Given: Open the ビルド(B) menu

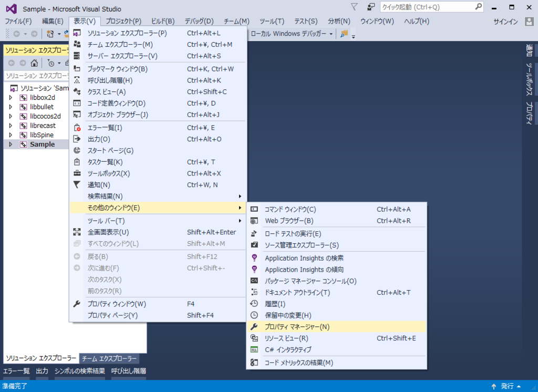Looking at the screenshot, I should click(x=163, y=22).
